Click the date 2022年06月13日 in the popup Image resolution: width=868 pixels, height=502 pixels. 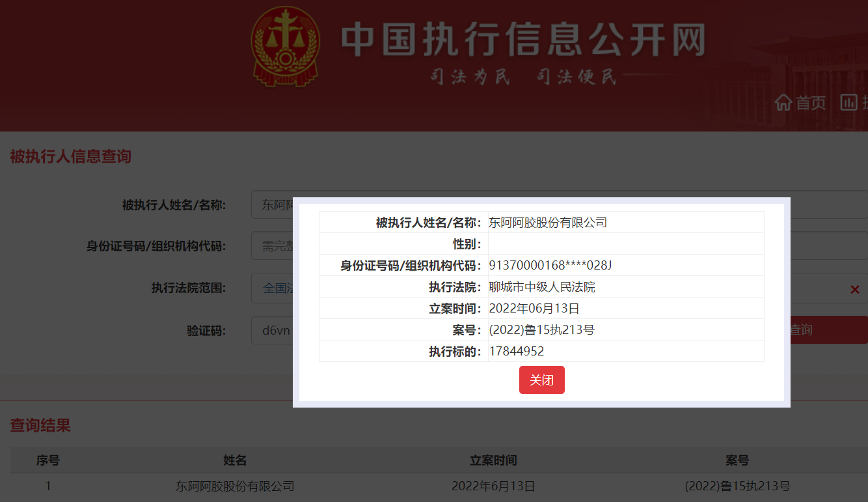[534, 309]
